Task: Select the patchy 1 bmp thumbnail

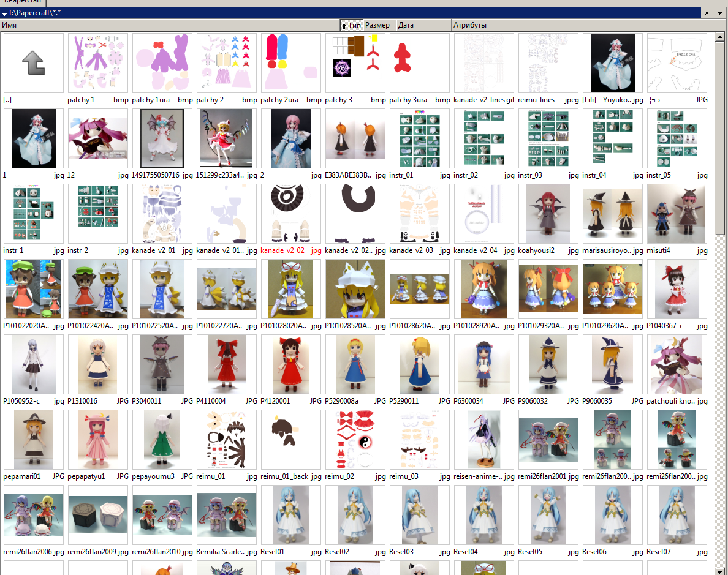Action: pos(98,63)
